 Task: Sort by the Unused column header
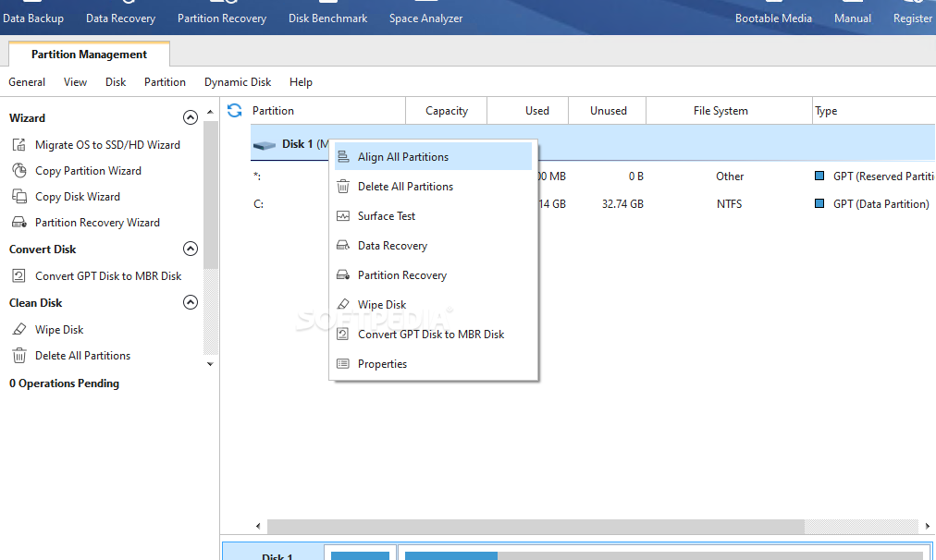click(607, 110)
